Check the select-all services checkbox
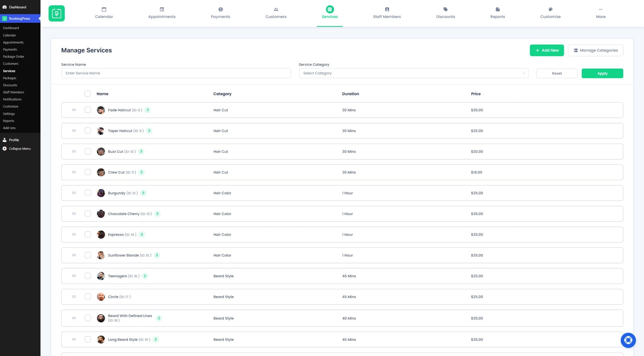This screenshot has height=356, width=644. (88, 94)
